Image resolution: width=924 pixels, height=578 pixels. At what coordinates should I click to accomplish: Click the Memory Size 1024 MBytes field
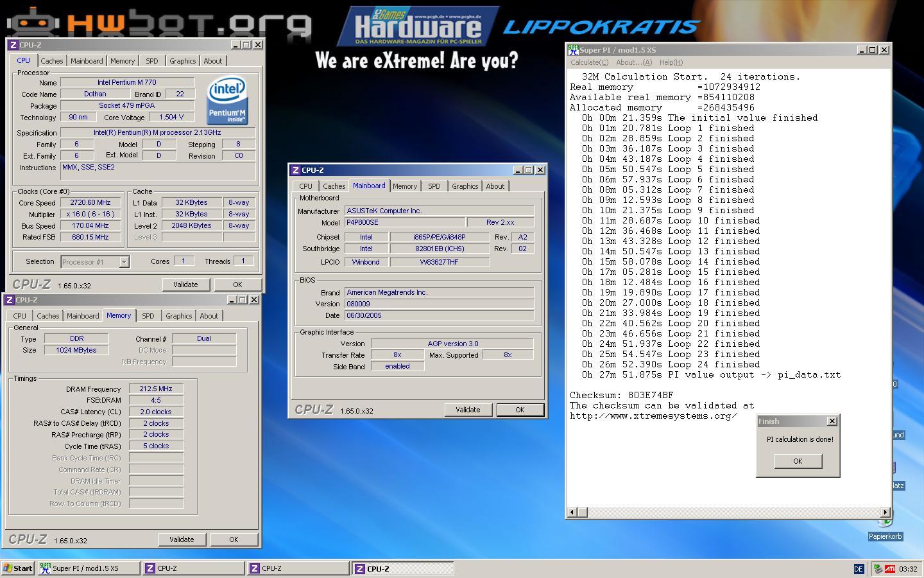click(x=76, y=350)
